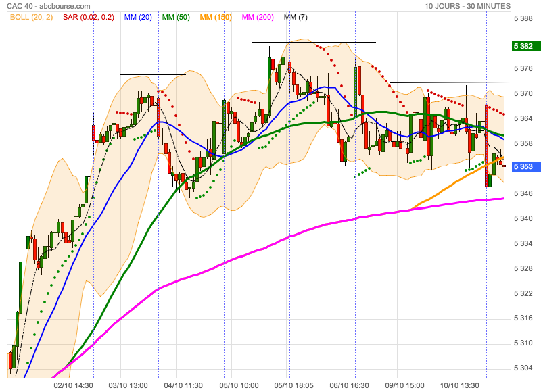Click the 5 334 price axis label
541x392 pixels.
523,244
